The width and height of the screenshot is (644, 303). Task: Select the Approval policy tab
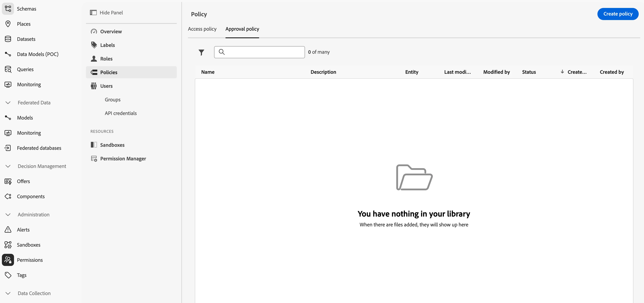(242, 29)
